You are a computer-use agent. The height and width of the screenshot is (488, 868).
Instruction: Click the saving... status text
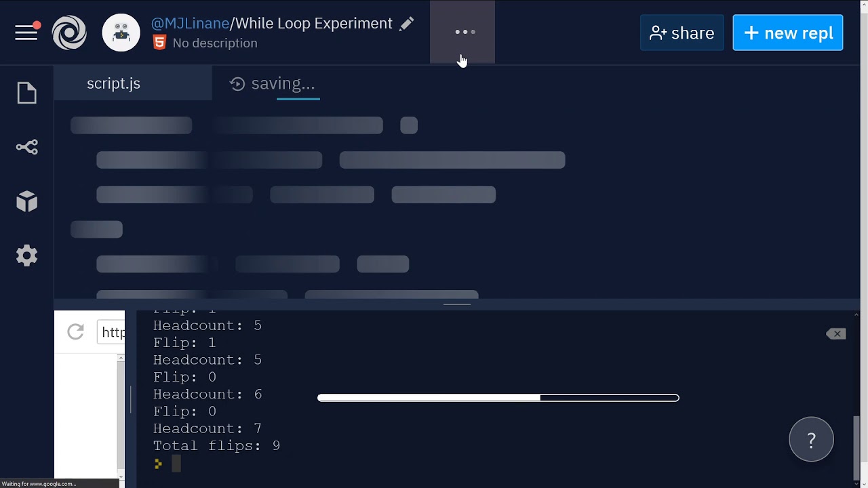283,83
